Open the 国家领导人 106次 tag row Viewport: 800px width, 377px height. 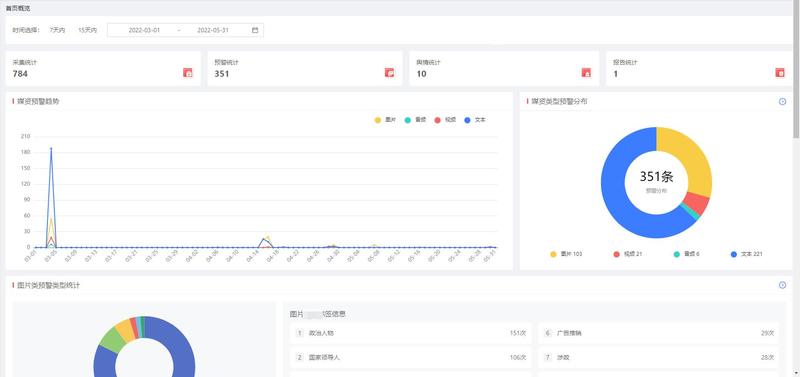pyautogui.click(x=410, y=358)
